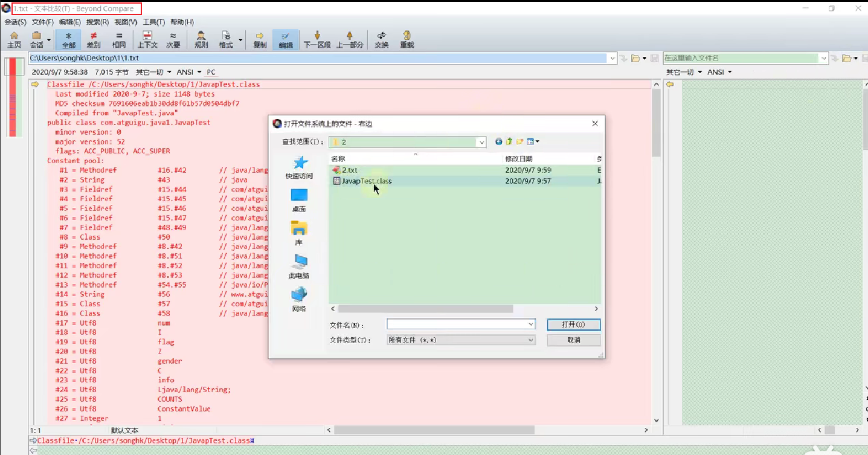
Task: Open the 视图(V) menu
Action: pos(126,22)
